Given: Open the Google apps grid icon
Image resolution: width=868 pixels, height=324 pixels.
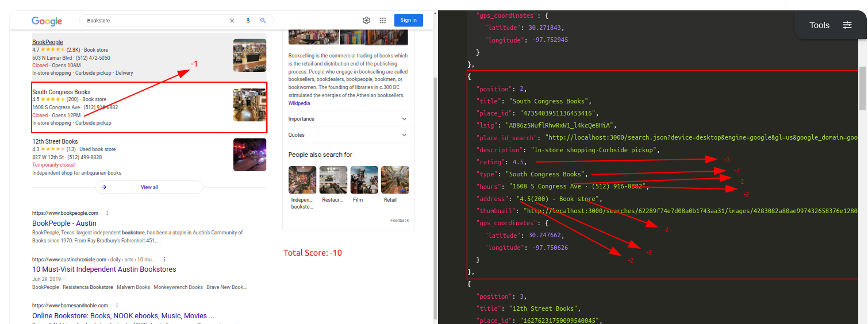Looking at the screenshot, I should [x=383, y=20].
